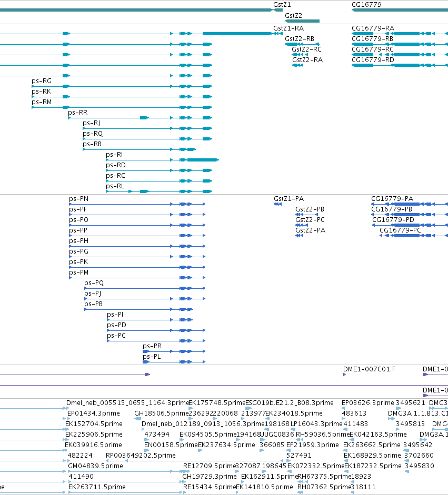Select the ps-RG transcript label
448x495 pixels.
pyautogui.click(x=42, y=81)
